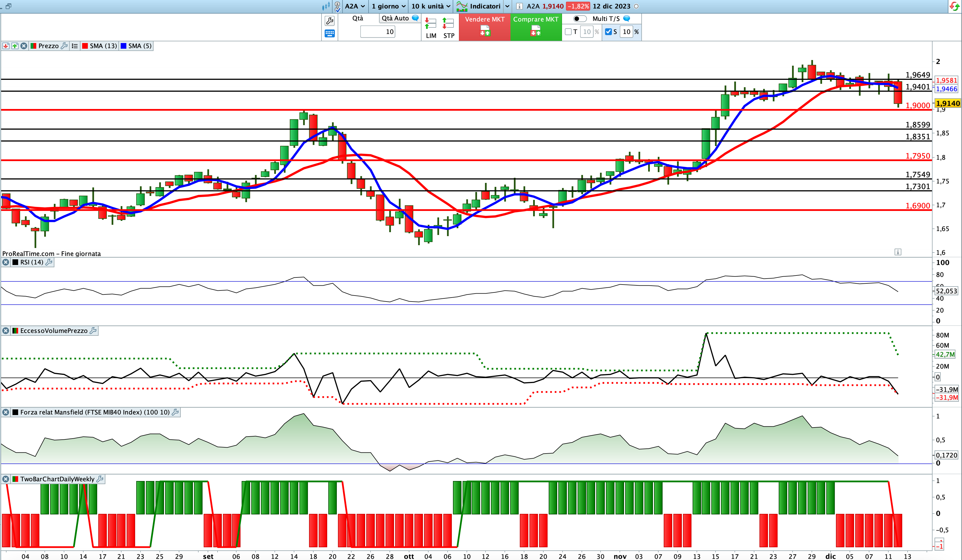Expand the Indicatori arrow dropdown
Viewport: 962px width, 560px height.
507,6
